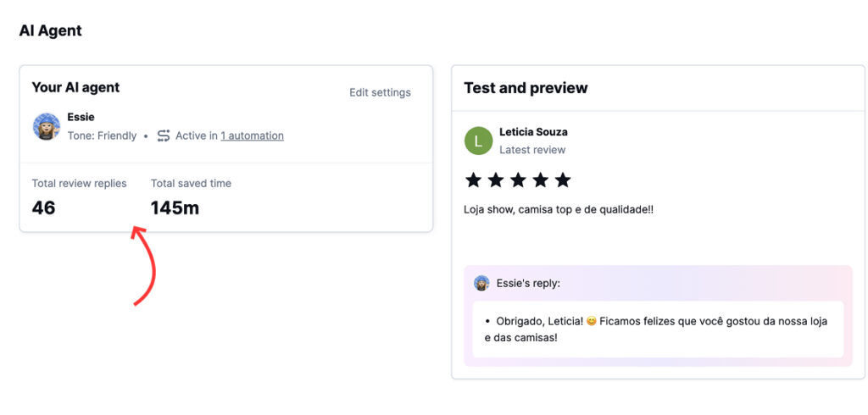Click the Essie agent name
This screenshot has width=868, height=415.
coord(81,117)
